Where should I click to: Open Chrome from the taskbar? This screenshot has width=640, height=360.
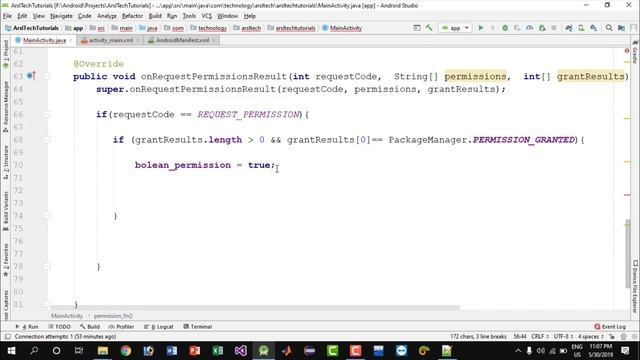point(126,351)
